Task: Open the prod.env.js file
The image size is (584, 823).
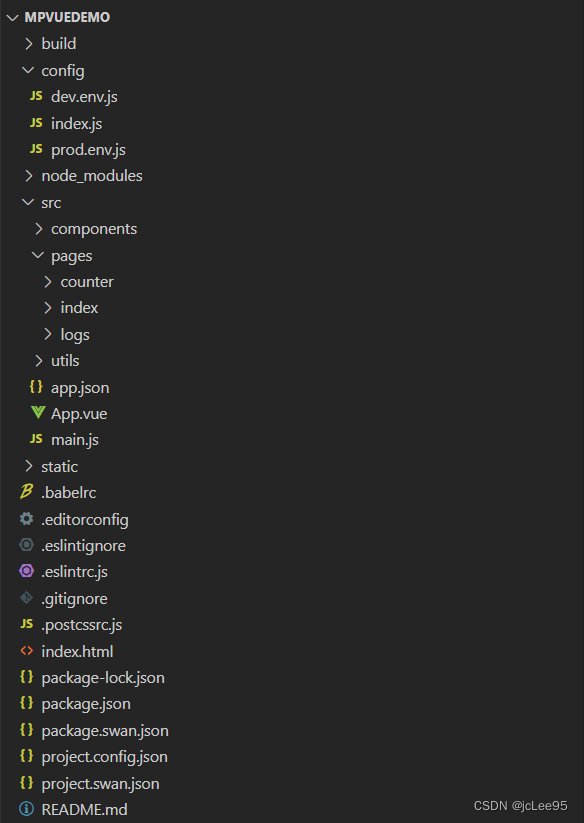Action: [x=88, y=150]
